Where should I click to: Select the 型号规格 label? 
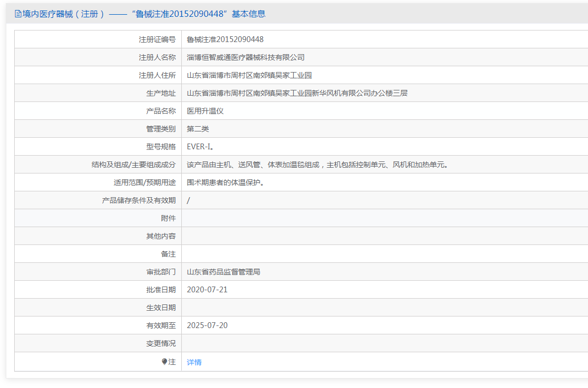tap(161, 147)
